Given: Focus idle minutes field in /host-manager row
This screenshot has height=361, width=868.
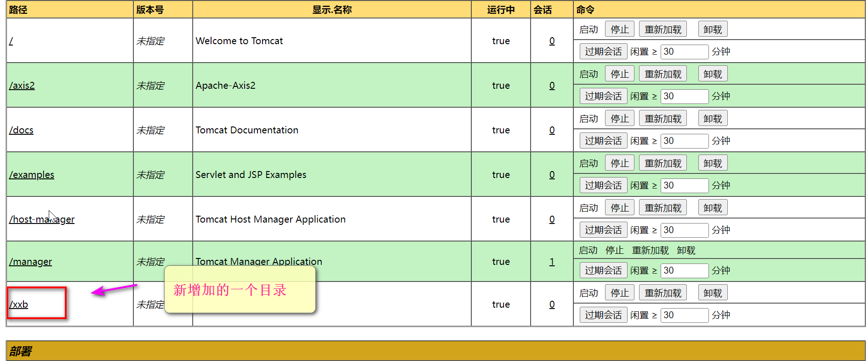Looking at the screenshot, I should (684, 230).
